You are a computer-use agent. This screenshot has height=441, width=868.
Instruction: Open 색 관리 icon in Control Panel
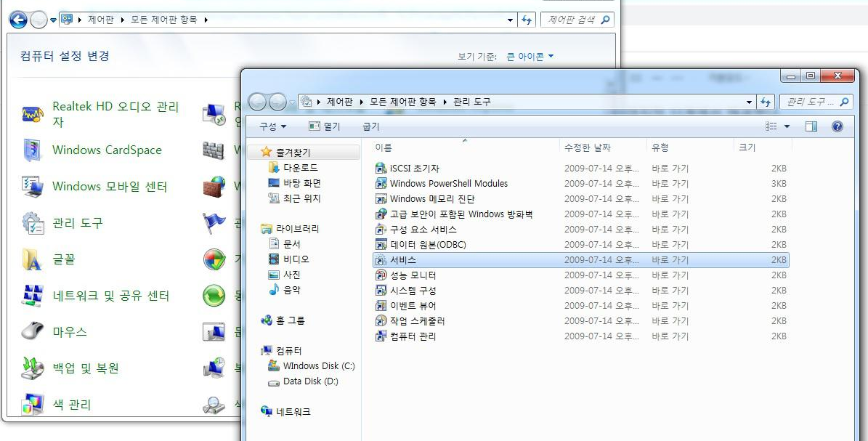(33, 405)
